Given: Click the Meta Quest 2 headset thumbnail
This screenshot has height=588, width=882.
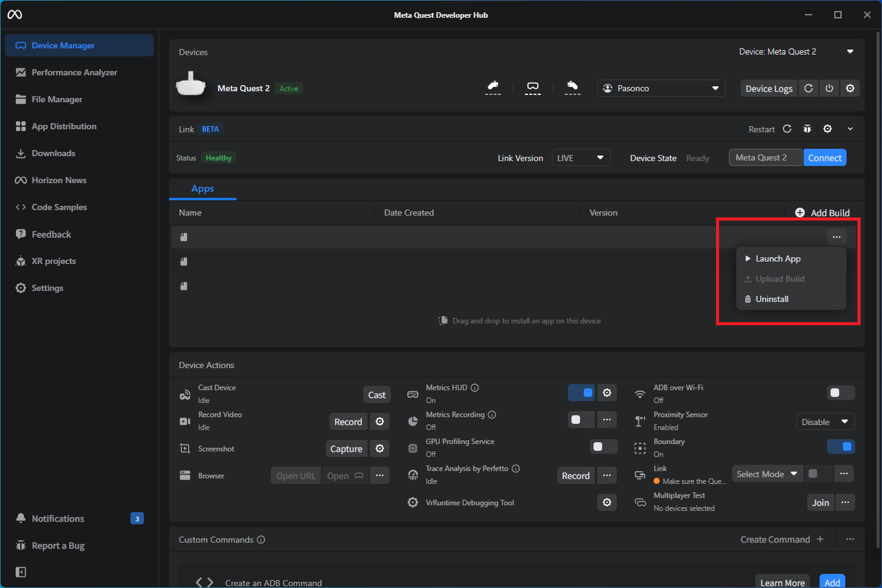Looking at the screenshot, I should click(x=190, y=85).
